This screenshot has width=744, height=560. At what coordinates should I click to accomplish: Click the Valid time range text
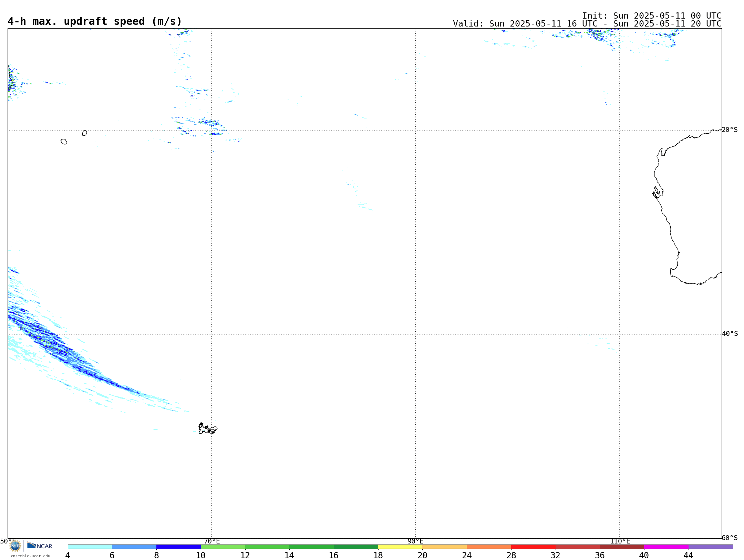[587, 24]
